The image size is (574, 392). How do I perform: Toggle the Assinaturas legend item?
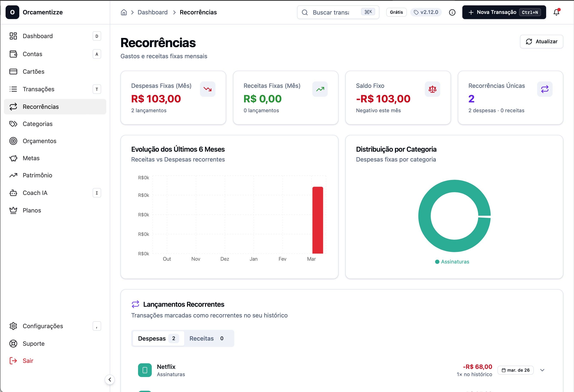pyautogui.click(x=452, y=262)
